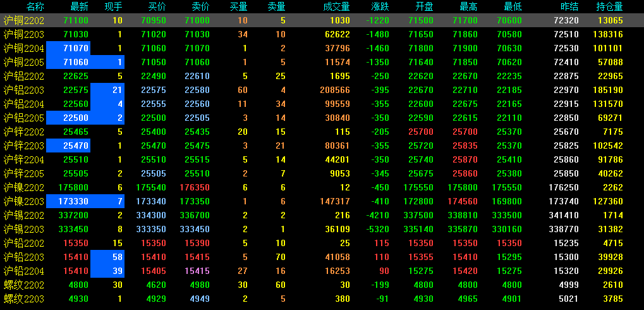Image resolution: width=644 pixels, height=310 pixels.
Task: Select the 沪铝2204 contract name
Action: [x=23, y=104]
